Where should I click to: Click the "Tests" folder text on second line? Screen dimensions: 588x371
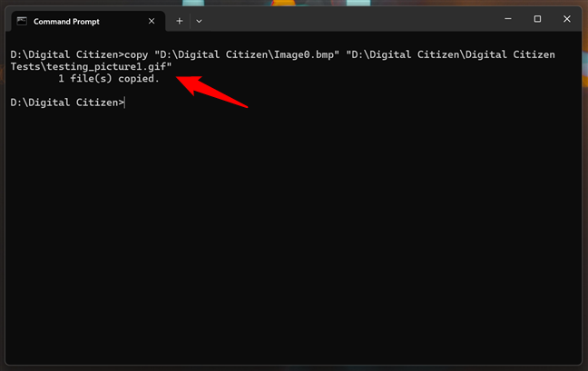coord(24,67)
